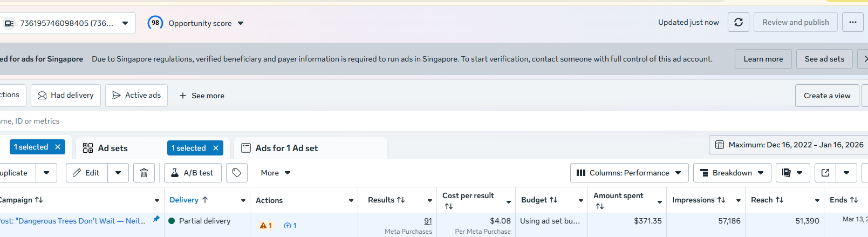Click the Learn more button

763,59
